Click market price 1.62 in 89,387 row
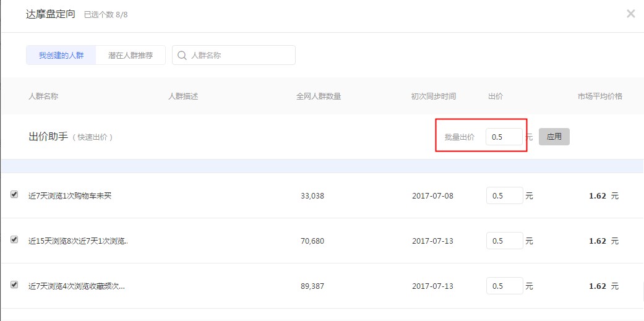 pyautogui.click(x=597, y=286)
